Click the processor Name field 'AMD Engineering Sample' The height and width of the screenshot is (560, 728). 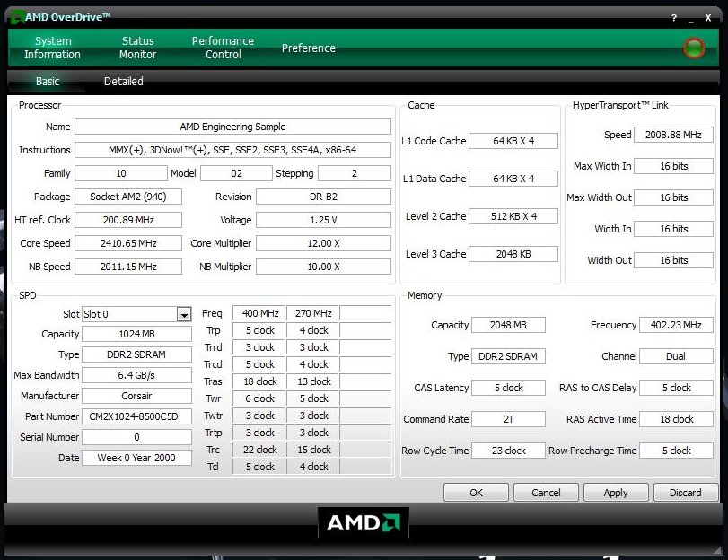pos(232,127)
